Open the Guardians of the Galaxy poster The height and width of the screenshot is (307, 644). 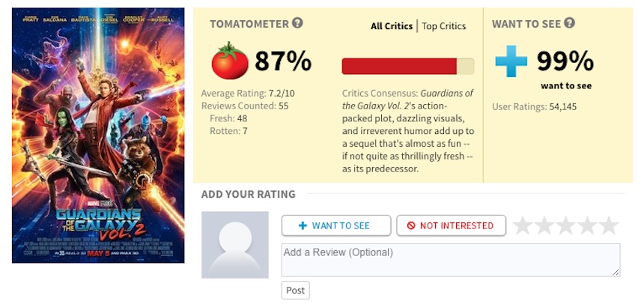(x=98, y=136)
